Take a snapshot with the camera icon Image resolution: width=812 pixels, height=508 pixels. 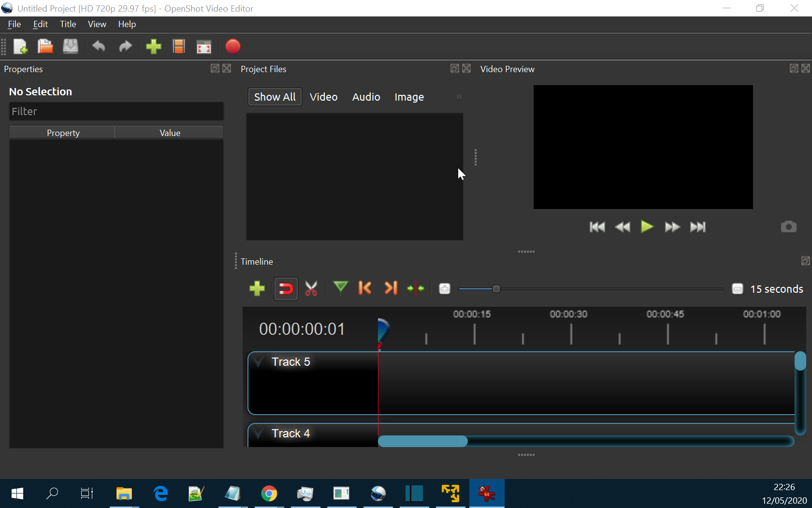[788, 226]
